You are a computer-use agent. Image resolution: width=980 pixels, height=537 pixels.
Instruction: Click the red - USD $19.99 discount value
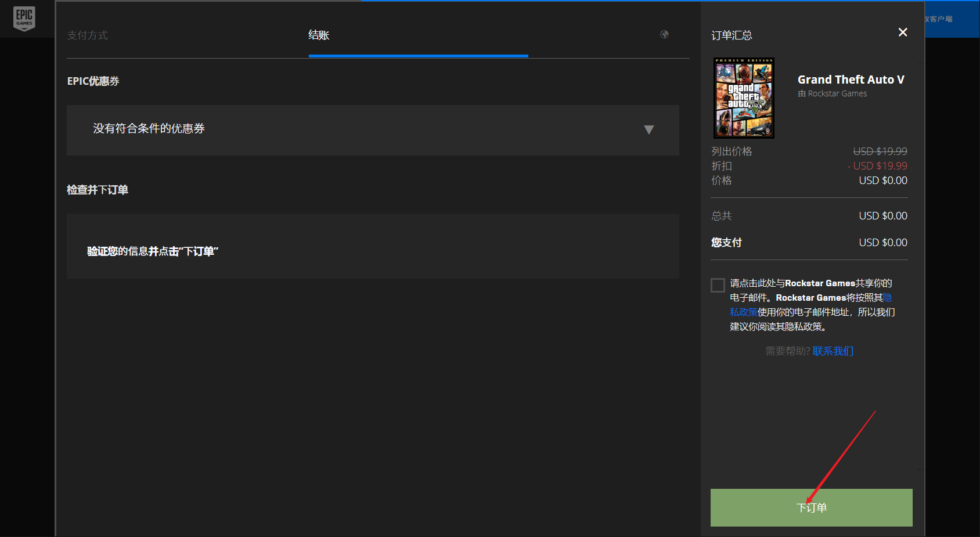tap(877, 166)
